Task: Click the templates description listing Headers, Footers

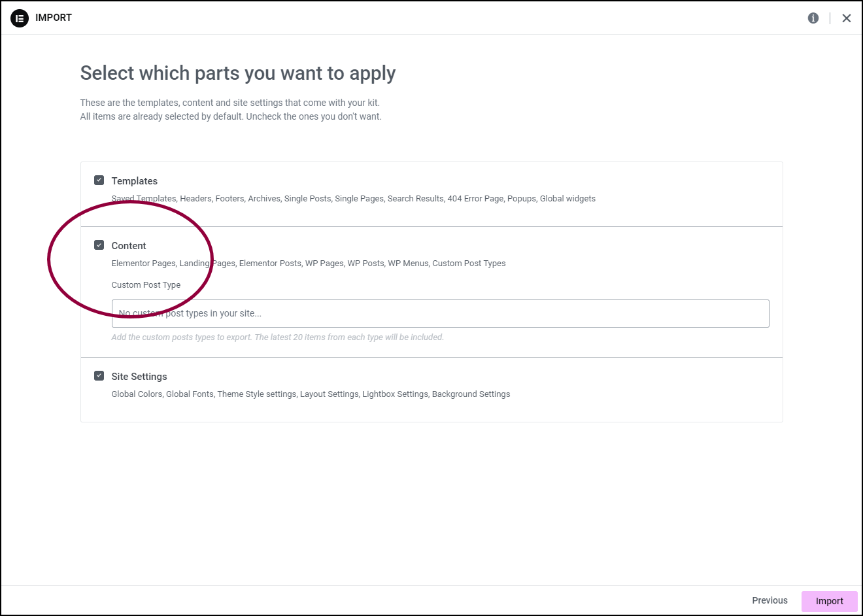Action: click(x=354, y=199)
